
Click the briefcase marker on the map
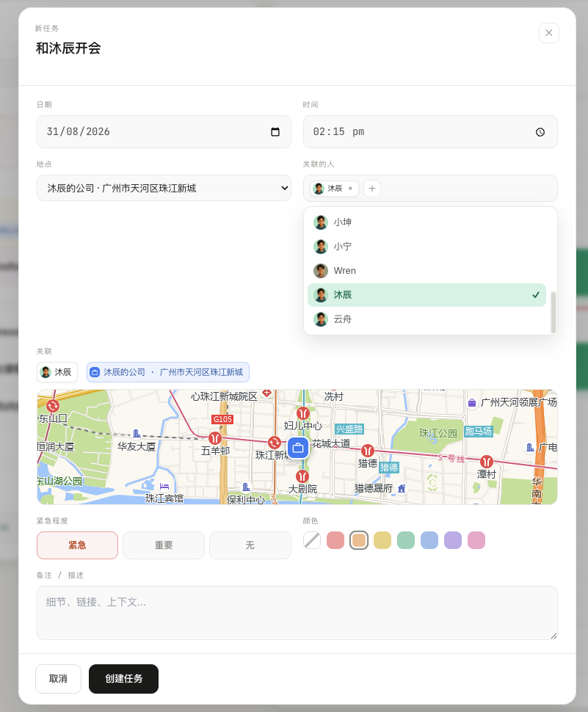click(298, 448)
